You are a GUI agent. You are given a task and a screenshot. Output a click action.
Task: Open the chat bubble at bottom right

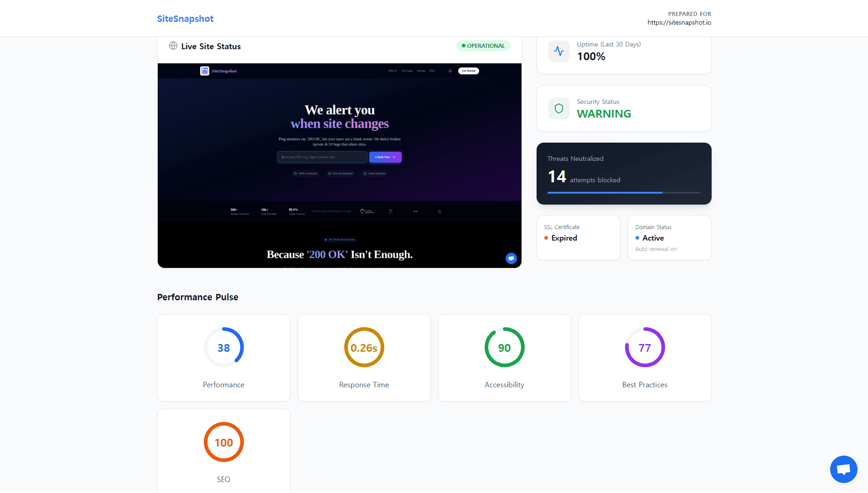(843, 469)
